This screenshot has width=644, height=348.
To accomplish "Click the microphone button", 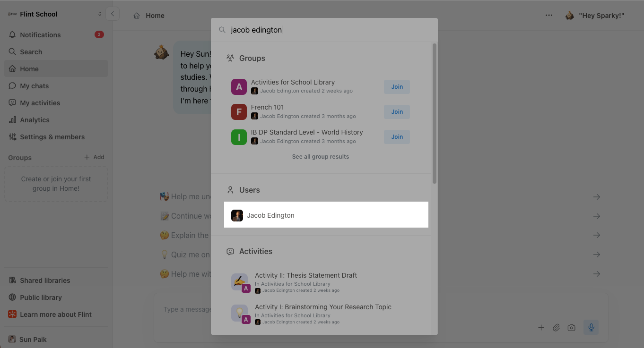I will (591, 327).
